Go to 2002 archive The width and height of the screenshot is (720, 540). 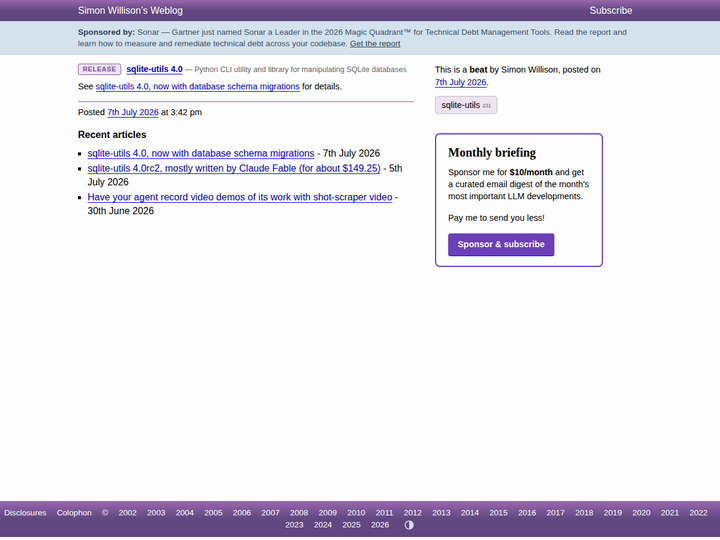click(127, 513)
